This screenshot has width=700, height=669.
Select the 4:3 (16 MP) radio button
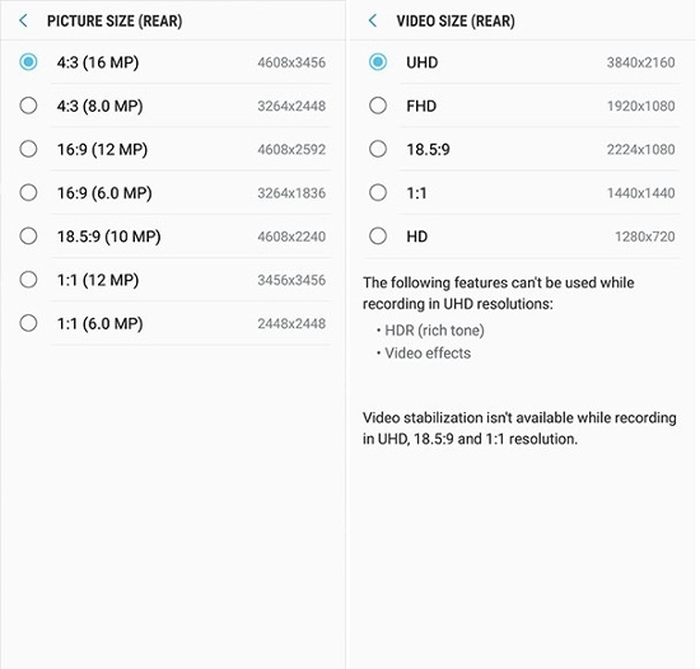point(28,62)
